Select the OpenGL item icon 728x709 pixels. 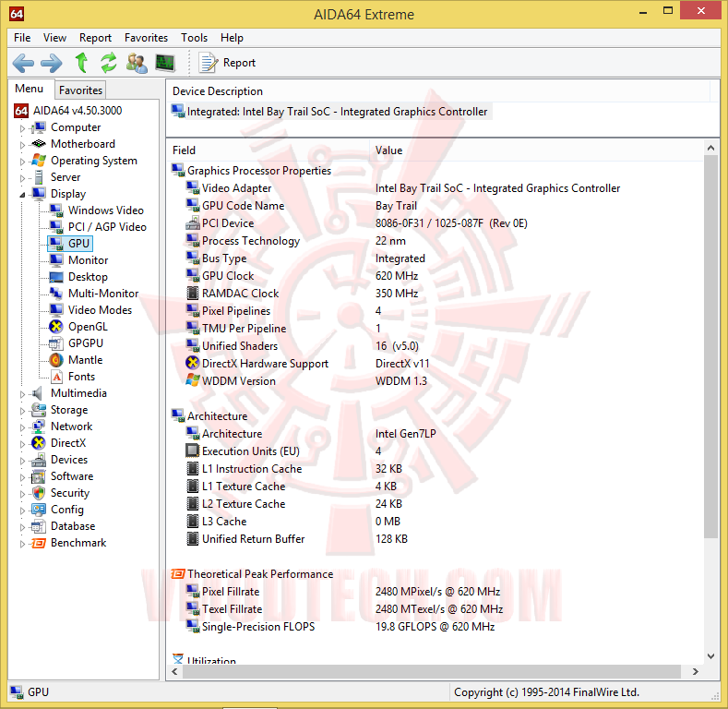click(x=56, y=327)
